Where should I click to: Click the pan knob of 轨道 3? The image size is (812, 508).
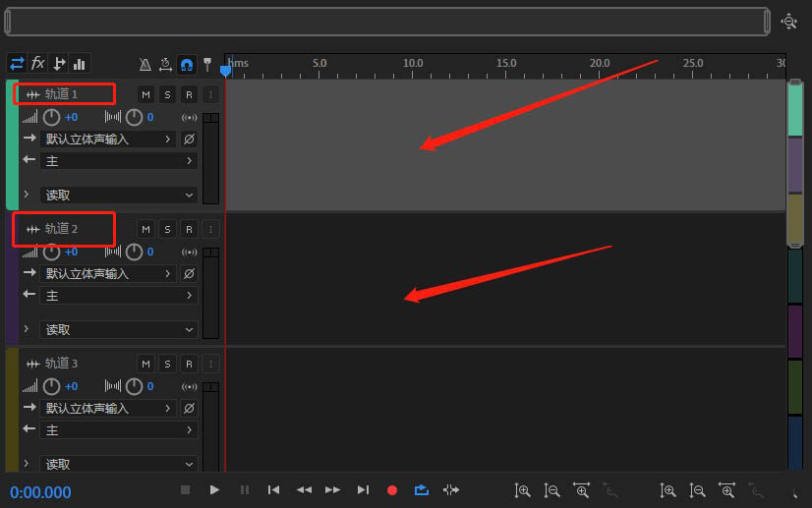click(x=134, y=386)
